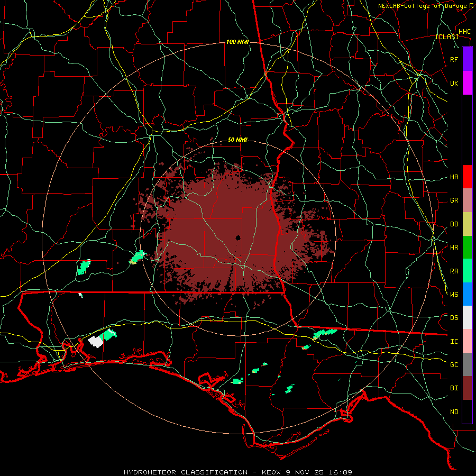Click the HHC product label
Screen dimensions: 476x476
coord(464,32)
